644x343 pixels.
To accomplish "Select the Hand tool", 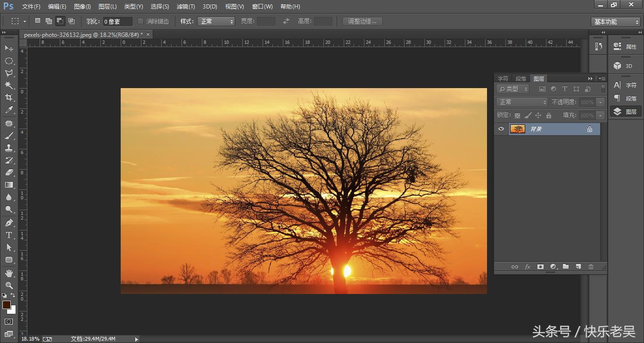I will [9, 273].
